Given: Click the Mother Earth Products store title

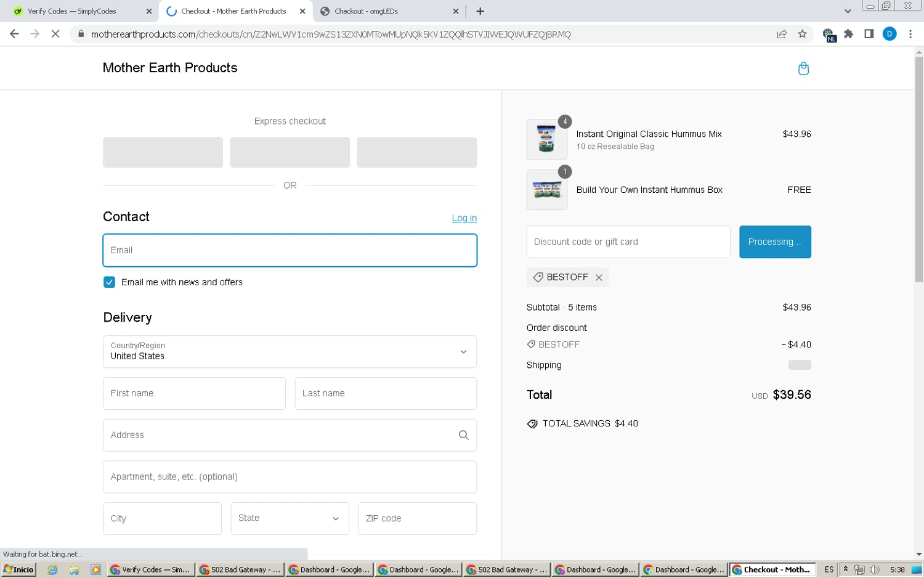Looking at the screenshot, I should click(170, 68).
